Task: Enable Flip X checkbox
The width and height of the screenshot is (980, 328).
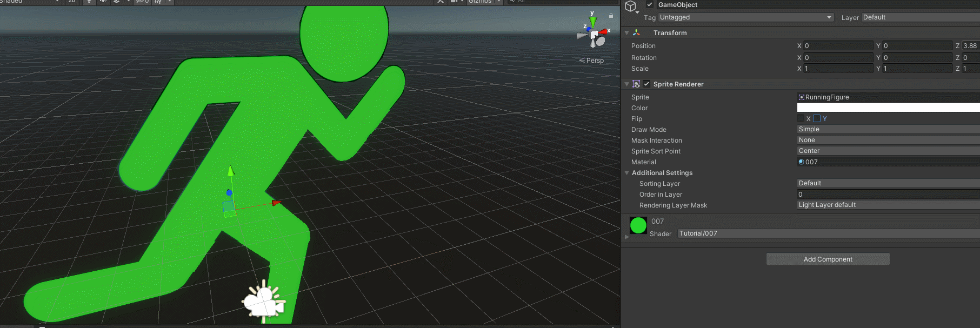Action: point(801,118)
